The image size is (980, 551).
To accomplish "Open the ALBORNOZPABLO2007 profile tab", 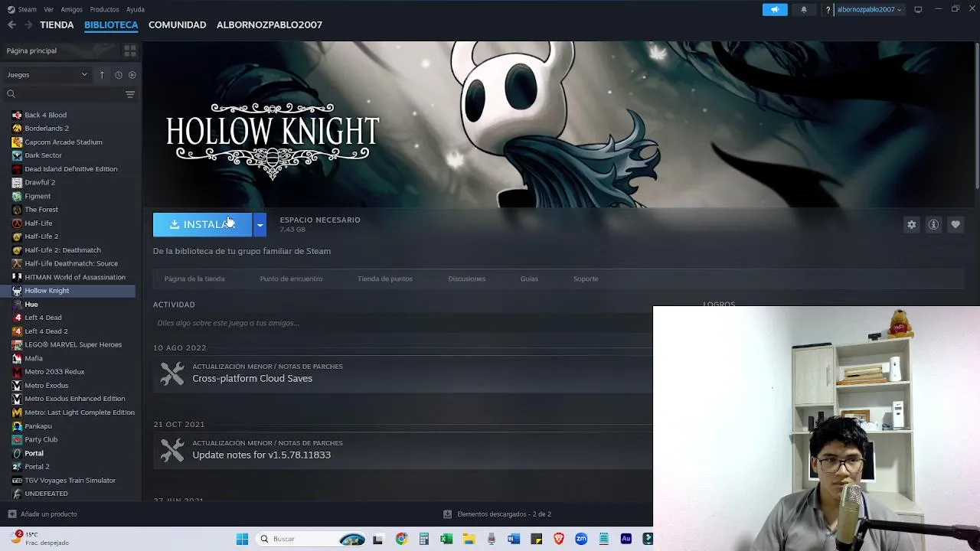I will (269, 24).
